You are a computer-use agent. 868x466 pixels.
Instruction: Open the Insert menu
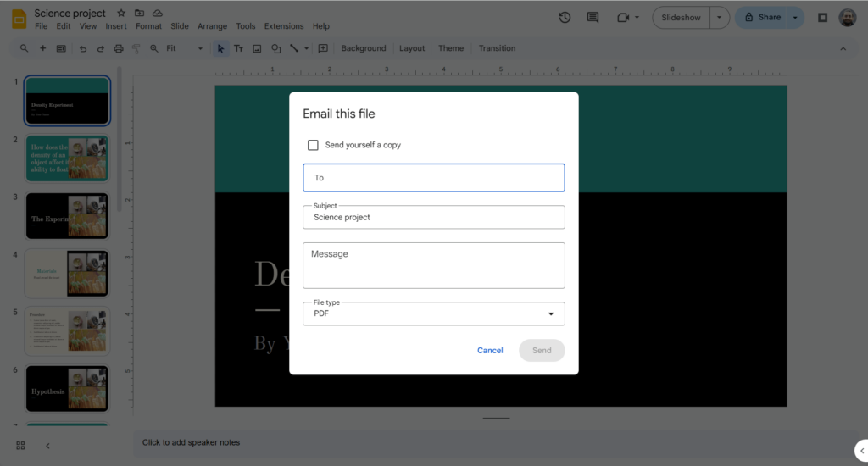coord(116,26)
